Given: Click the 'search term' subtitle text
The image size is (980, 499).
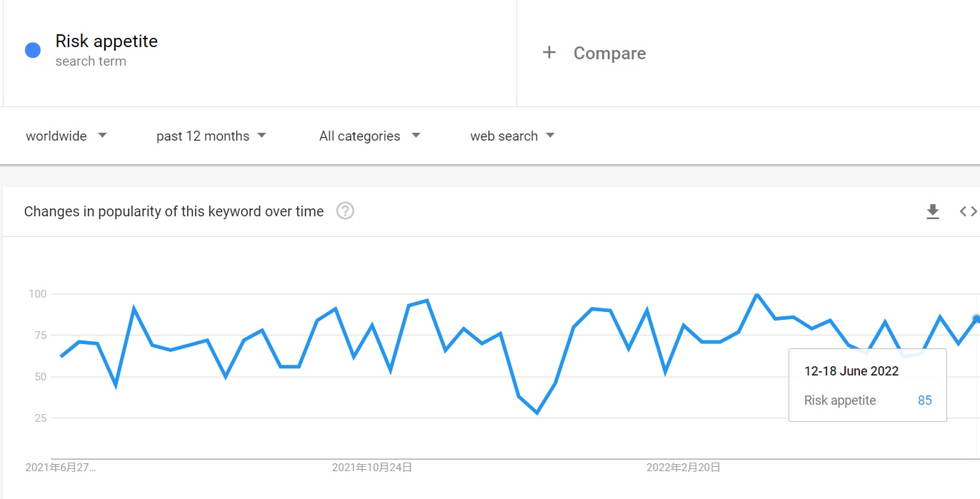Looking at the screenshot, I should 91,61.
